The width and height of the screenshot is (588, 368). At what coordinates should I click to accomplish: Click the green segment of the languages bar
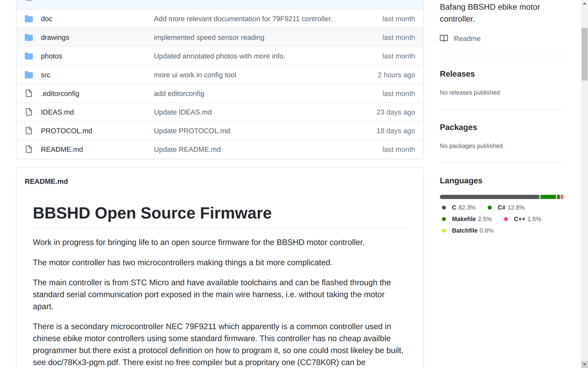click(548, 196)
